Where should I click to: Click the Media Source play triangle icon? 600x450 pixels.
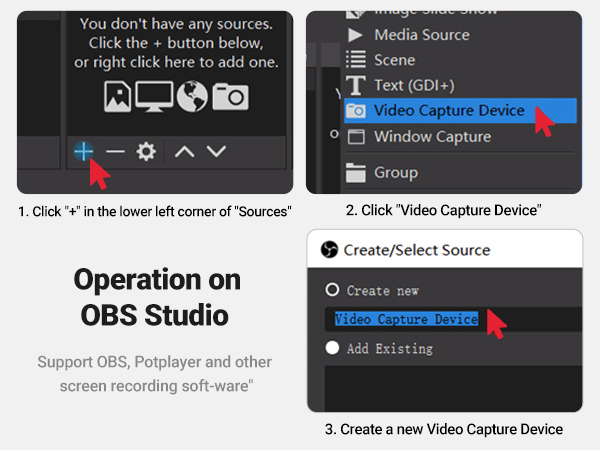pos(355,35)
